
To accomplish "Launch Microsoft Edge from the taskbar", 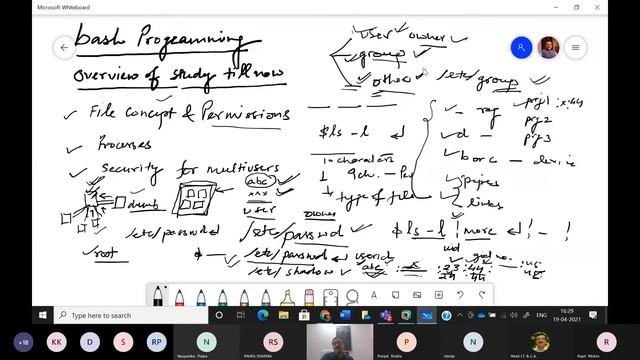I will pyautogui.click(x=262, y=315).
